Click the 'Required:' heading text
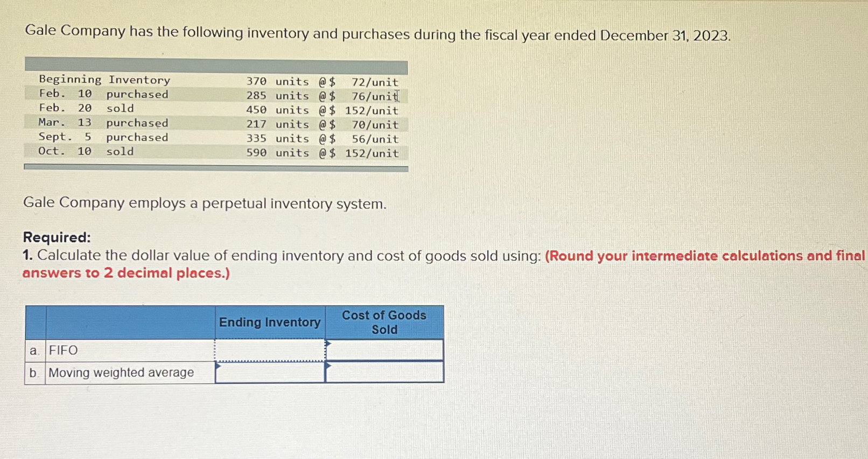The width and height of the screenshot is (868, 459). click(57, 237)
